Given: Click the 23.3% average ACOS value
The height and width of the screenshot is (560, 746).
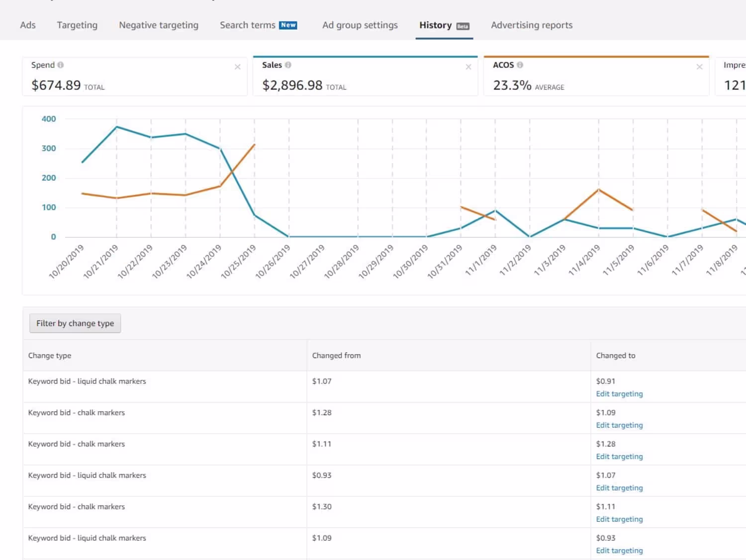Looking at the screenshot, I should (x=512, y=86).
